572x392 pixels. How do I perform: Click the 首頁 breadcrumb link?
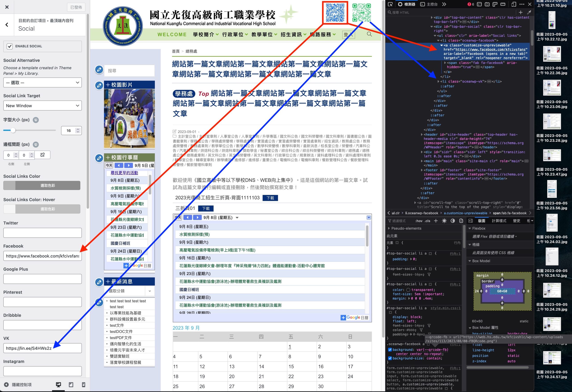[x=176, y=51]
